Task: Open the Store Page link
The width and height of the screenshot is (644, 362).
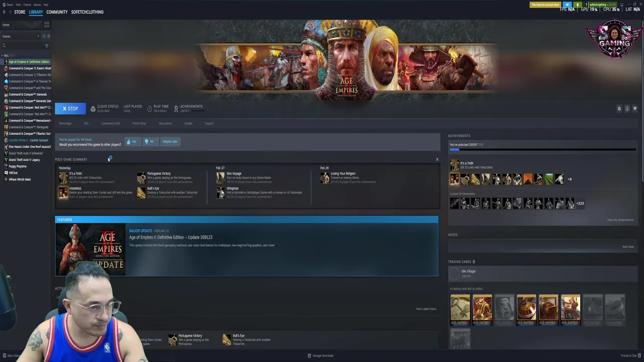Action: tap(65, 123)
